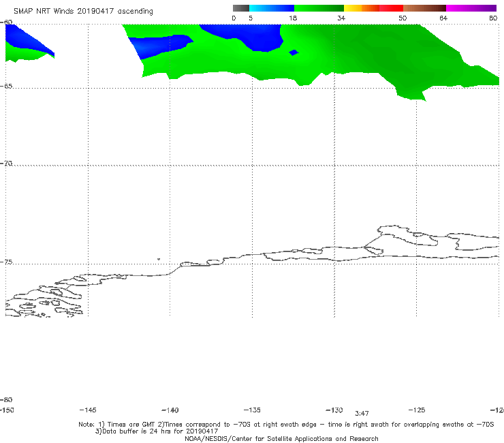
Task: Click the color bar label '18'
Action: (293, 18)
